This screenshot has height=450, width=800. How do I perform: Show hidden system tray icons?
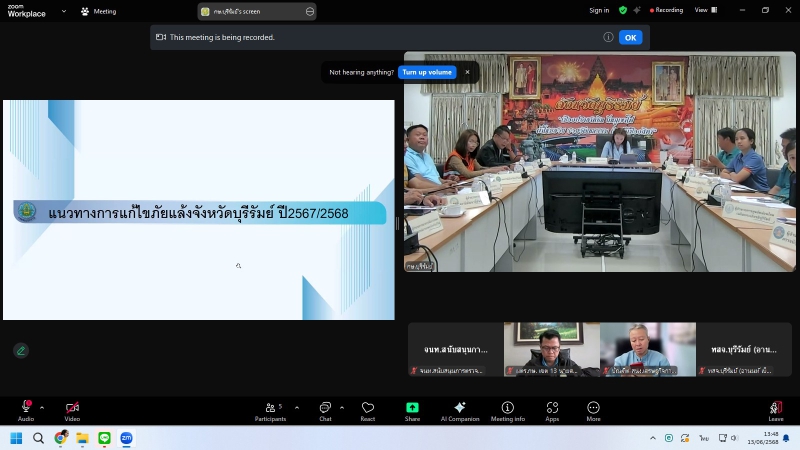[x=653, y=438]
